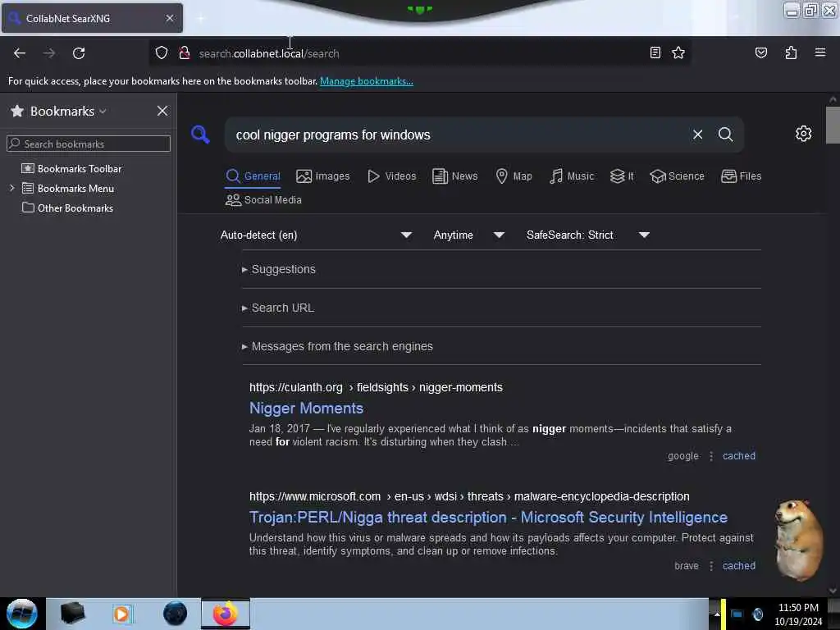Open a new tab with the plus
This screenshot has height=630, width=840.
click(x=200, y=18)
